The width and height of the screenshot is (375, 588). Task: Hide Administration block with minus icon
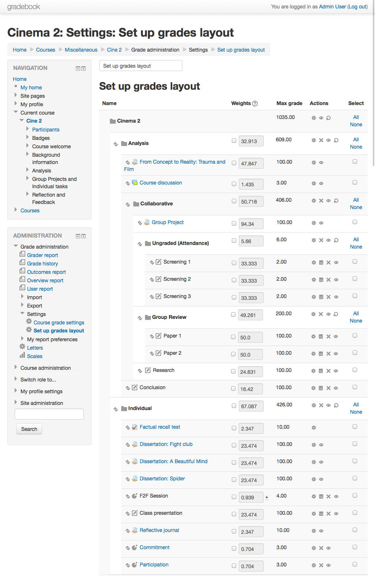tap(78, 236)
